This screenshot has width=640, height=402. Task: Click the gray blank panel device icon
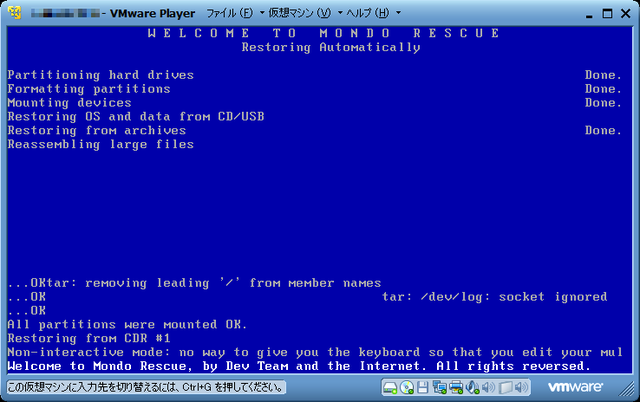pos(505,387)
